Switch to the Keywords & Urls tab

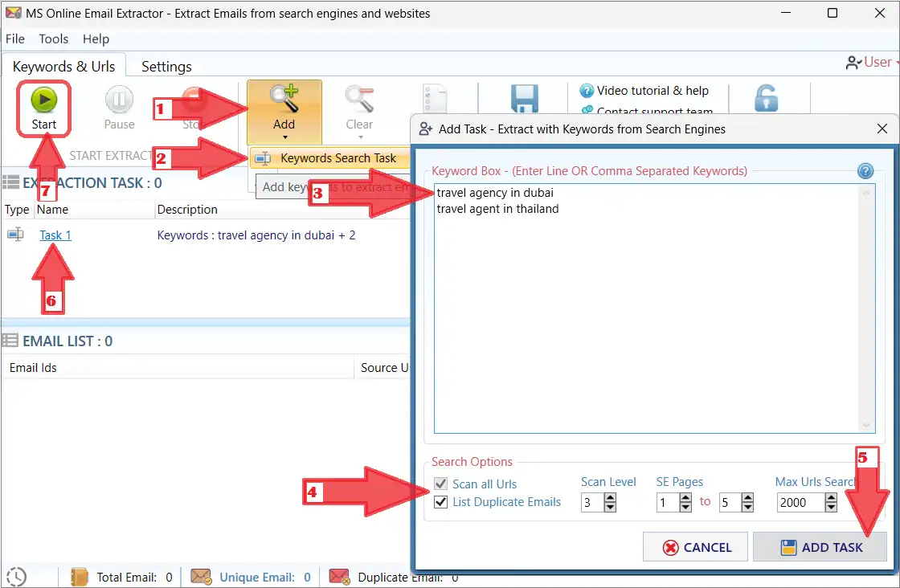(63, 67)
